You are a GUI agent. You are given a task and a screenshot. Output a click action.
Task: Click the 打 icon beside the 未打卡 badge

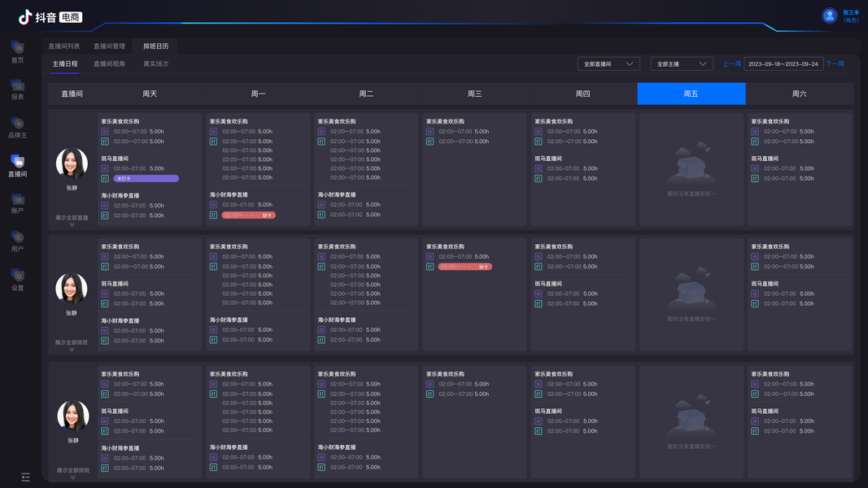pyautogui.click(x=105, y=178)
